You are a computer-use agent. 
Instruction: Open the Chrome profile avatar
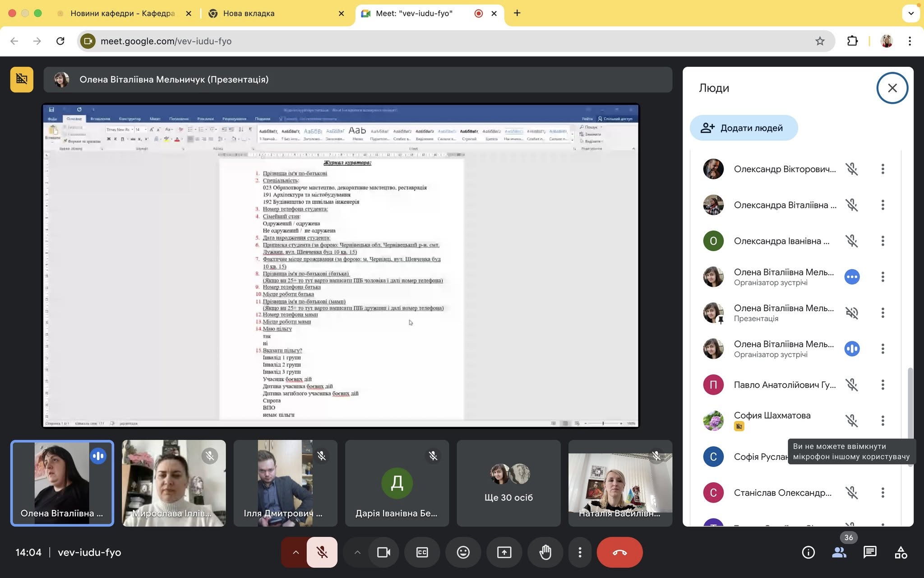tap(886, 41)
